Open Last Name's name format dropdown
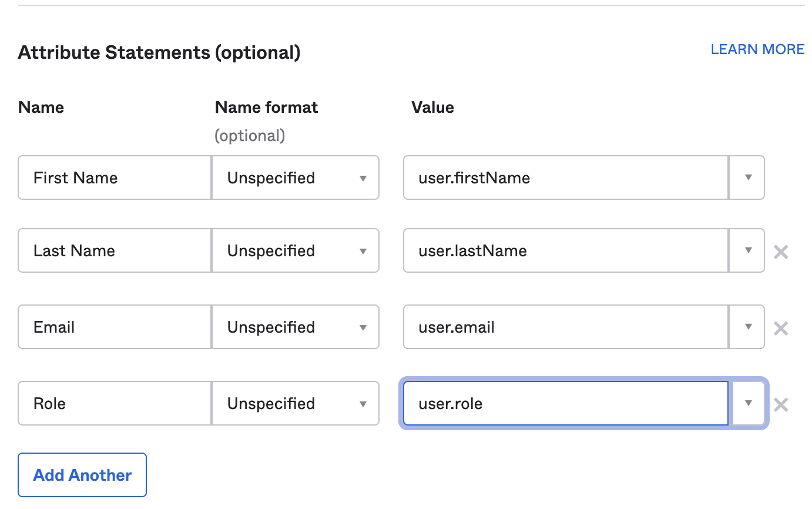Viewport: 812px width, 509px height. 296,250
